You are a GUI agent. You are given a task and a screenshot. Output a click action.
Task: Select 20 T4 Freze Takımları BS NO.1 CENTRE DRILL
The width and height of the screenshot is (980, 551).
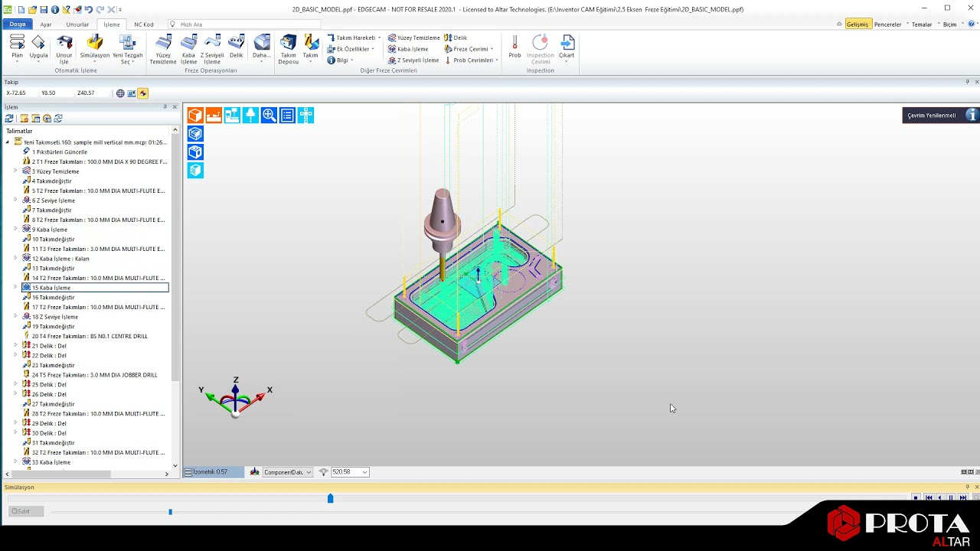(x=86, y=336)
